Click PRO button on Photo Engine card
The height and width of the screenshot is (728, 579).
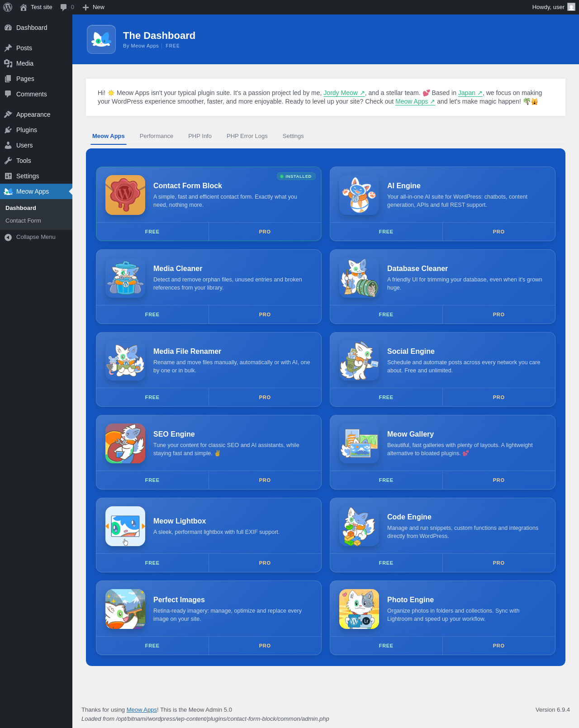499,646
